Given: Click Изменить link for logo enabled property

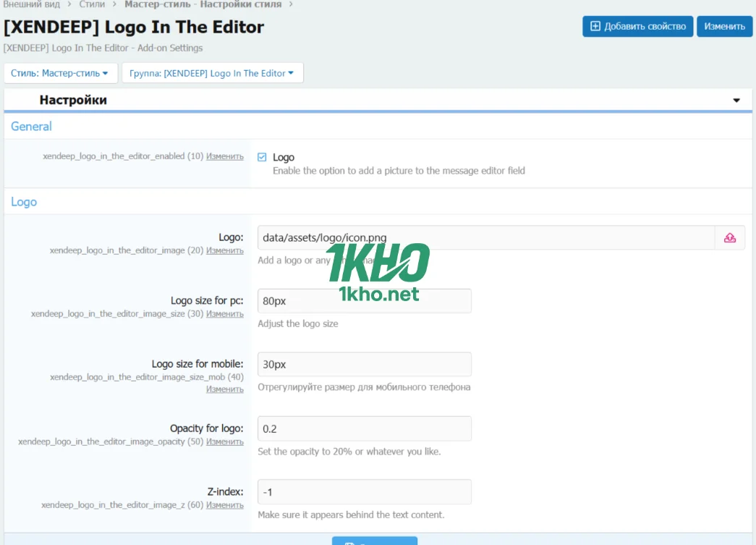Looking at the screenshot, I should pos(224,156).
